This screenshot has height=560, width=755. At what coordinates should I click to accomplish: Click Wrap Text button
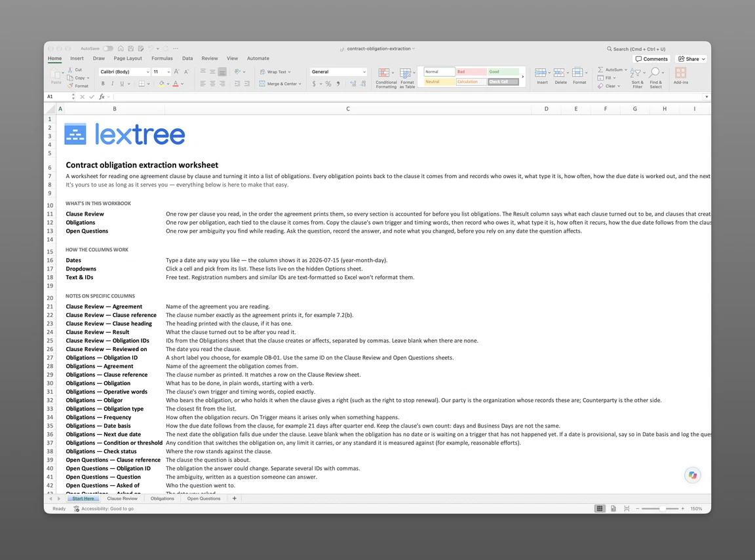pos(275,71)
